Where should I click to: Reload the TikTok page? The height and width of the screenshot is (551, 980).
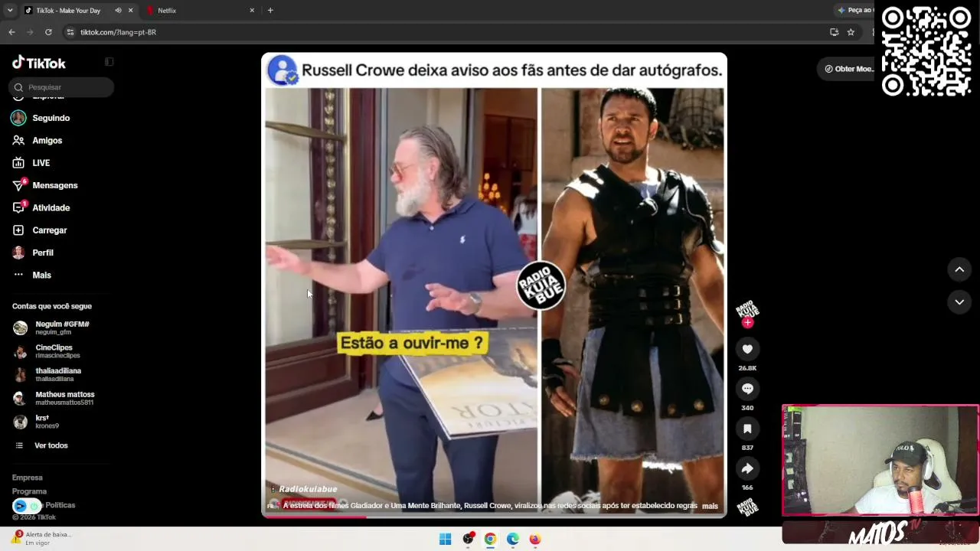tap(48, 32)
